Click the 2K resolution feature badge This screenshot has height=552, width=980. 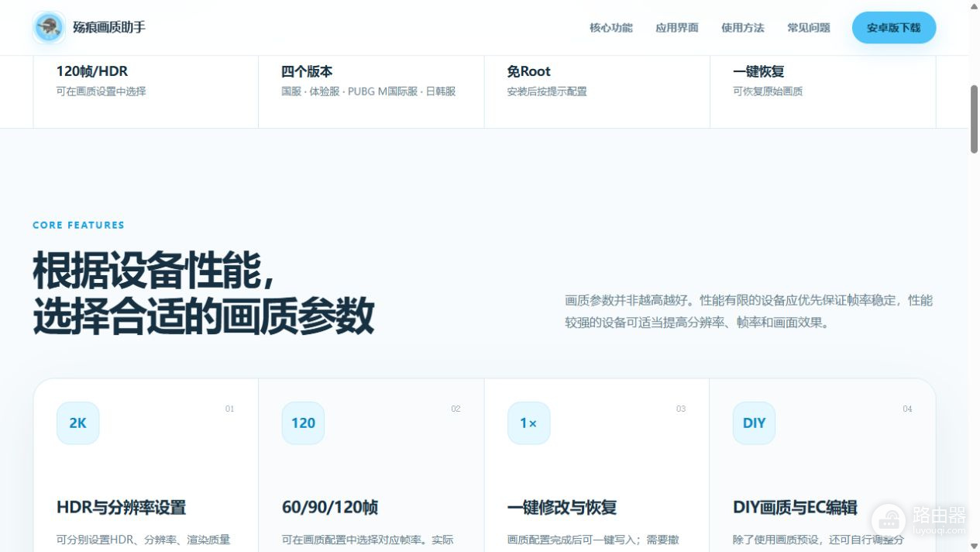click(x=77, y=423)
